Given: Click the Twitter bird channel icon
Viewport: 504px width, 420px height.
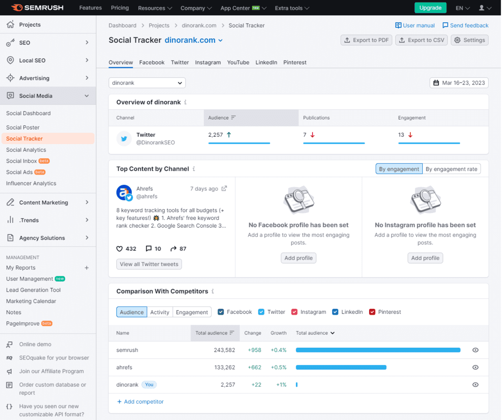Looking at the screenshot, I should pos(124,139).
